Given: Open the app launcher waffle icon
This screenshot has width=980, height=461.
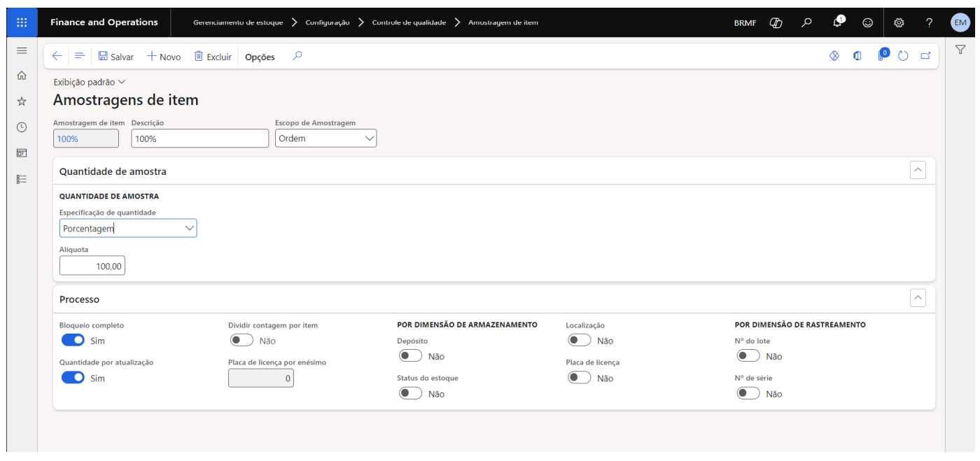Looking at the screenshot, I should [x=22, y=22].
